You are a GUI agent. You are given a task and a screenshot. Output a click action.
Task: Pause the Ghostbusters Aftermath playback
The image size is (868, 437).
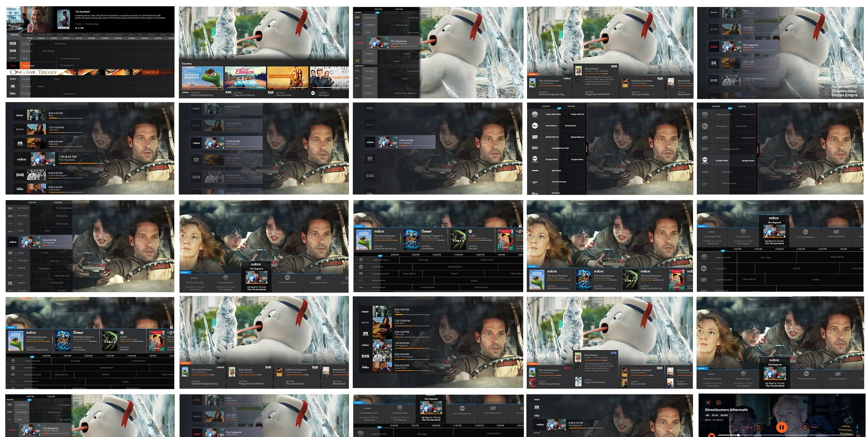click(x=781, y=427)
